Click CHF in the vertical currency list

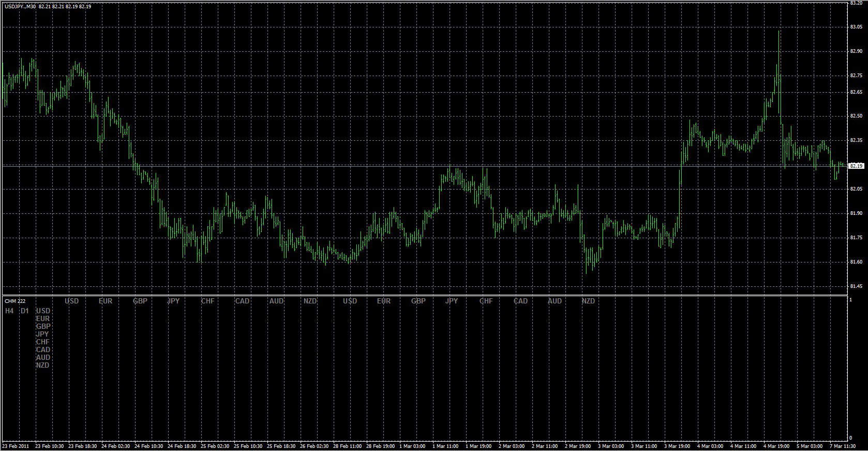click(43, 342)
